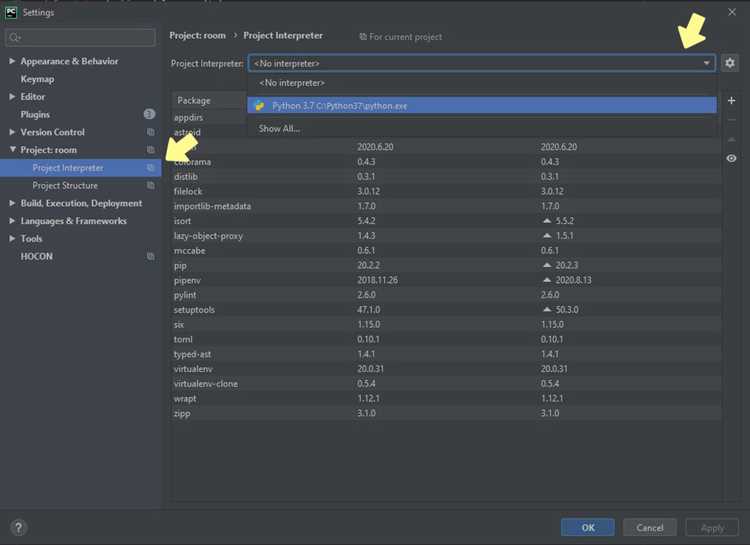750x545 pixels.
Task: Click the pipenv upgrade arrow for 2020.8.13
Action: [547, 279]
